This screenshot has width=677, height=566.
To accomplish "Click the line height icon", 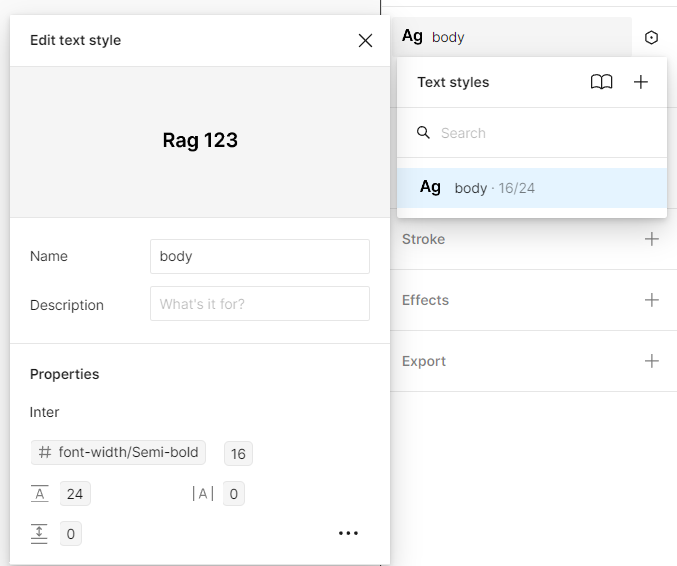I will coord(40,493).
